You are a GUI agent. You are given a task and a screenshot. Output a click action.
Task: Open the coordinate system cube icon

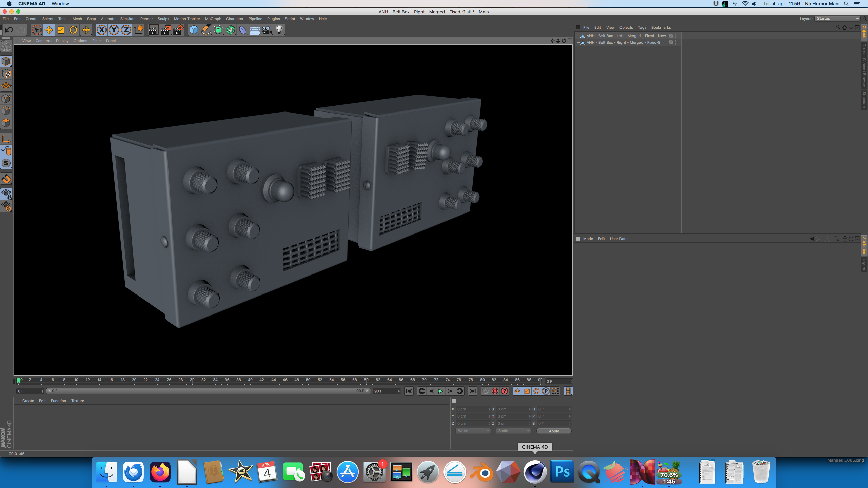(138, 30)
